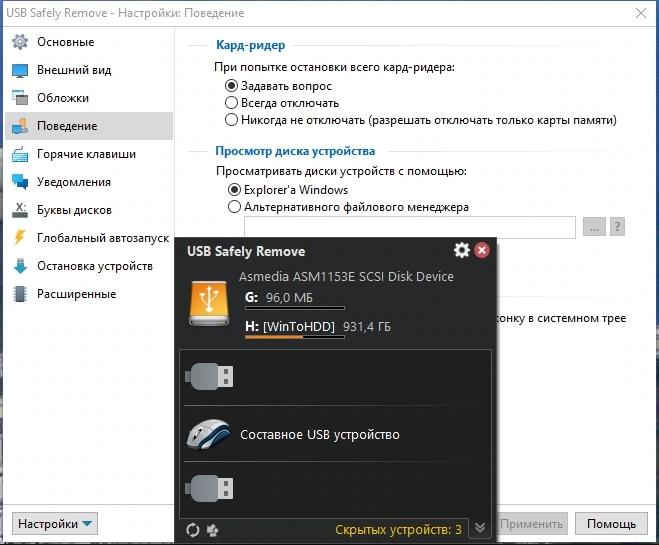Switch to the Обложки section

click(89, 98)
